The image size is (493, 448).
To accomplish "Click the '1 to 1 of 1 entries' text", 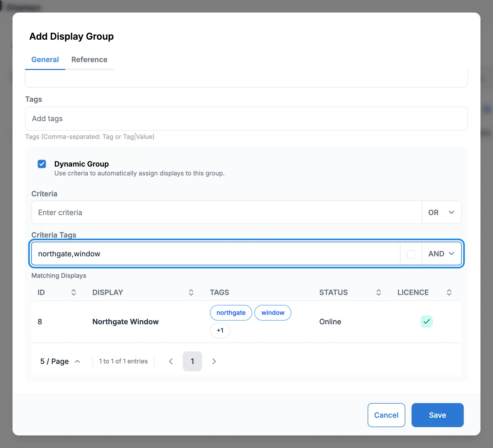I will click(124, 361).
